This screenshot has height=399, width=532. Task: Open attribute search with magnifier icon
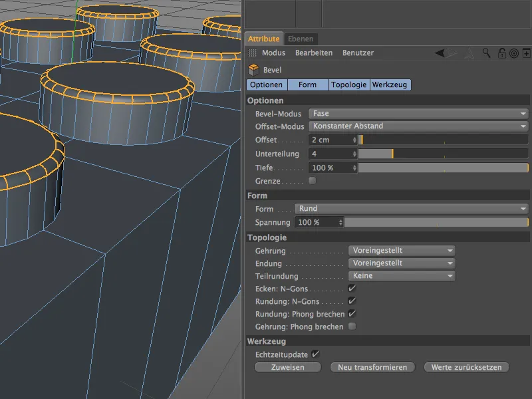tap(487, 53)
